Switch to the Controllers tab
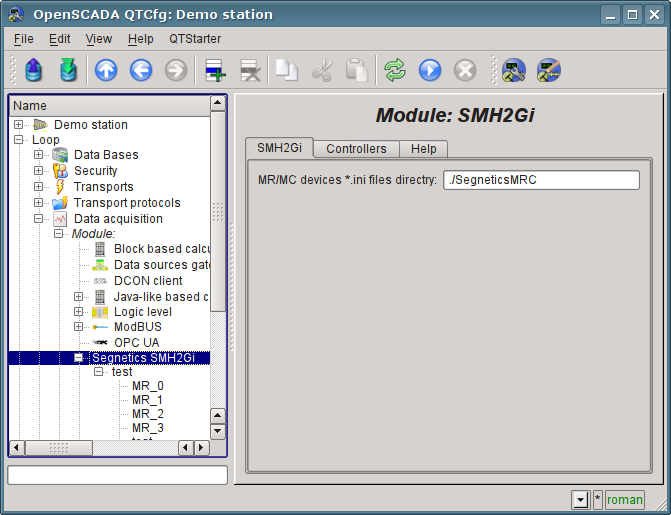 356,149
